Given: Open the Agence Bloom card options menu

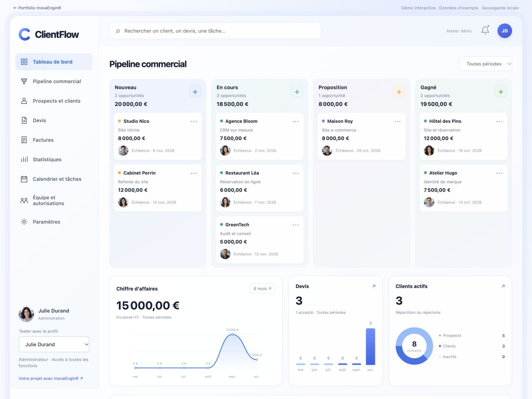Looking at the screenshot, I should click(x=296, y=121).
